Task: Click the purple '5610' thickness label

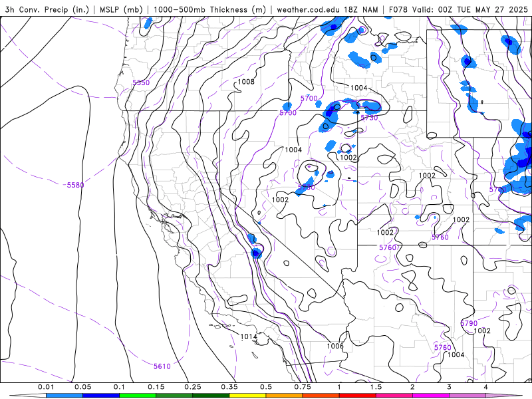Action: (x=162, y=366)
